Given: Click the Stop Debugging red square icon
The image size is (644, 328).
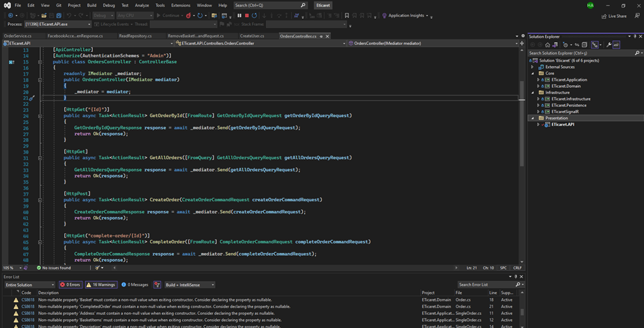Looking at the screenshot, I should coord(247,16).
